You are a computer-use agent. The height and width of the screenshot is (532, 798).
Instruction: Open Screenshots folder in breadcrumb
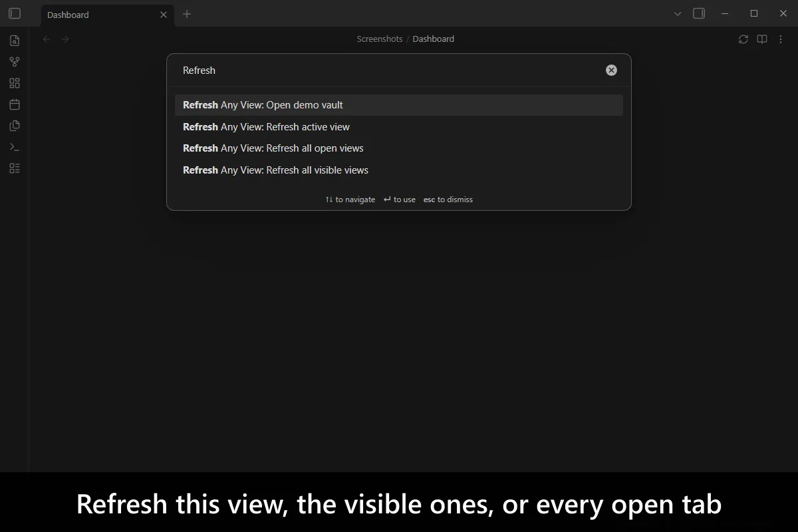coord(380,39)
